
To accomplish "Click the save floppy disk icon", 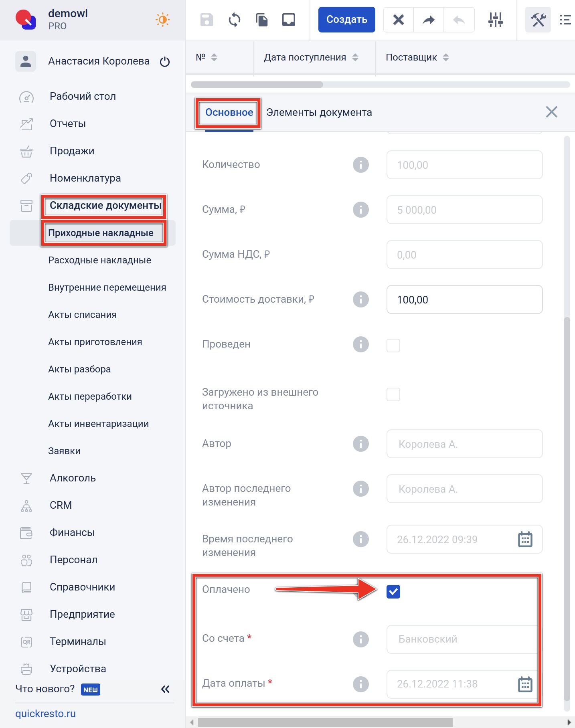I will tap(207, 20).
